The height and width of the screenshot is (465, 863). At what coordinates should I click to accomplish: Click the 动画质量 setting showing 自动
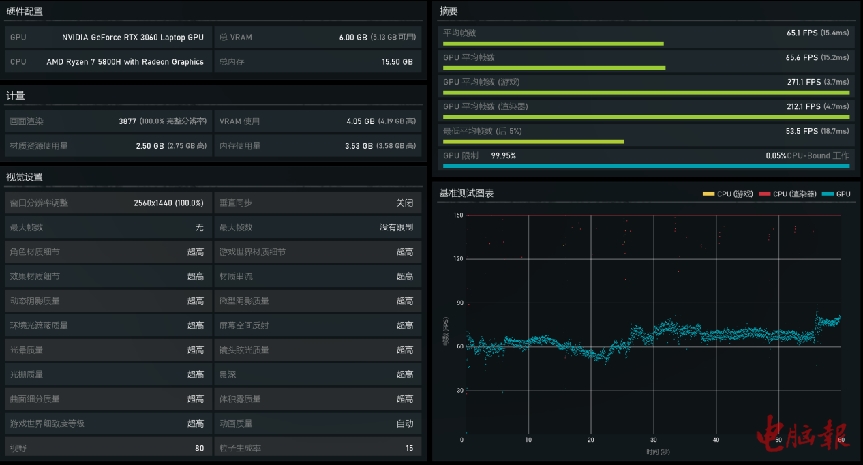[x=316, y=423]
